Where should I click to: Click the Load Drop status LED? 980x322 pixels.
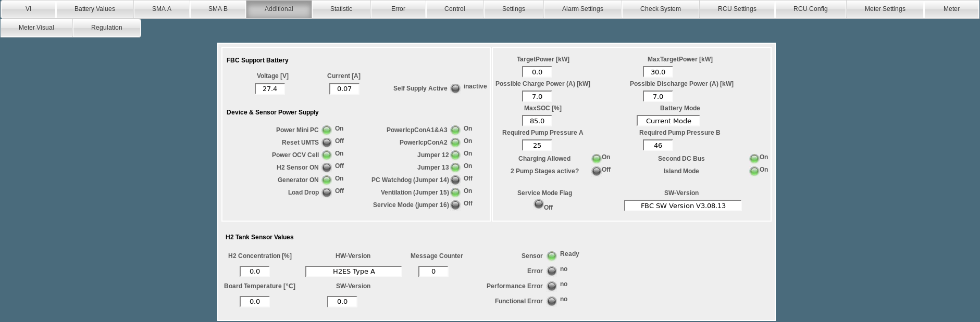click(327, 192)
